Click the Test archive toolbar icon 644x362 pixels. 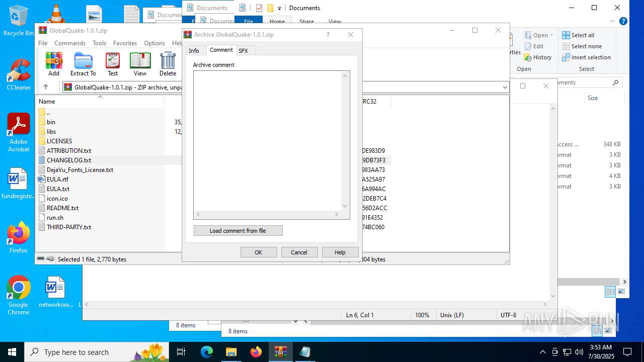pos(113,64)
